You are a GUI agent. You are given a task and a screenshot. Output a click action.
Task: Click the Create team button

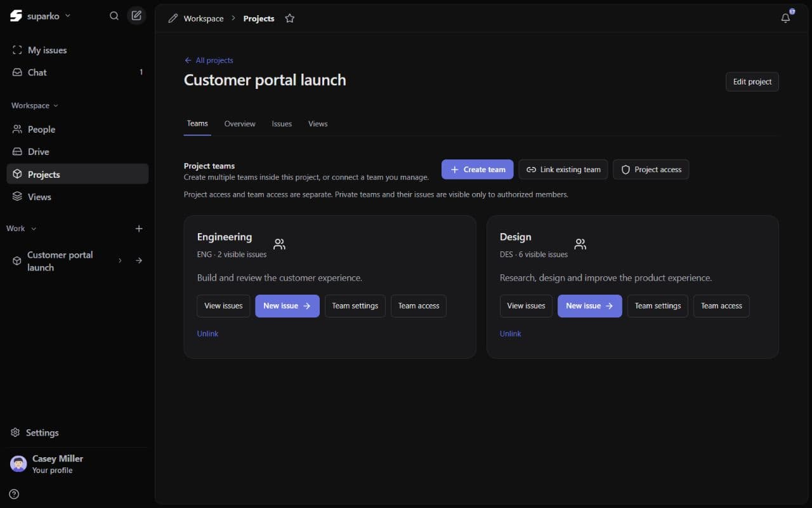pyautogui.click(x=478, y=170)
